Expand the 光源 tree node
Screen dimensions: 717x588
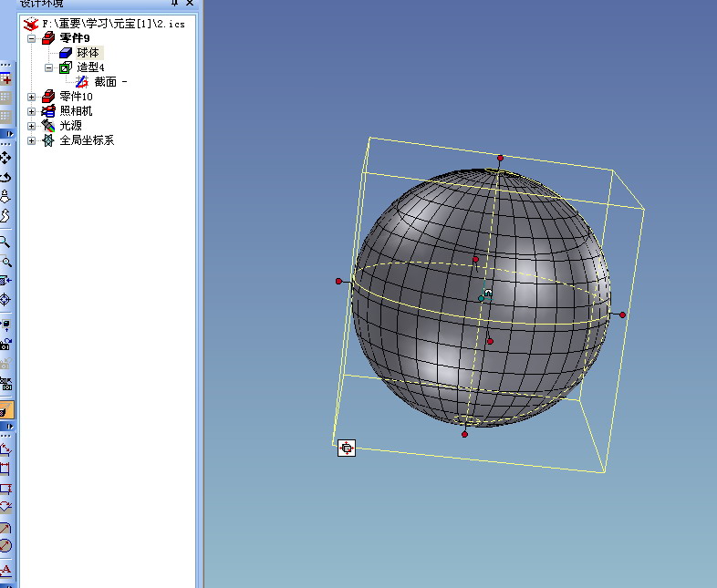[x=31, y=126]
